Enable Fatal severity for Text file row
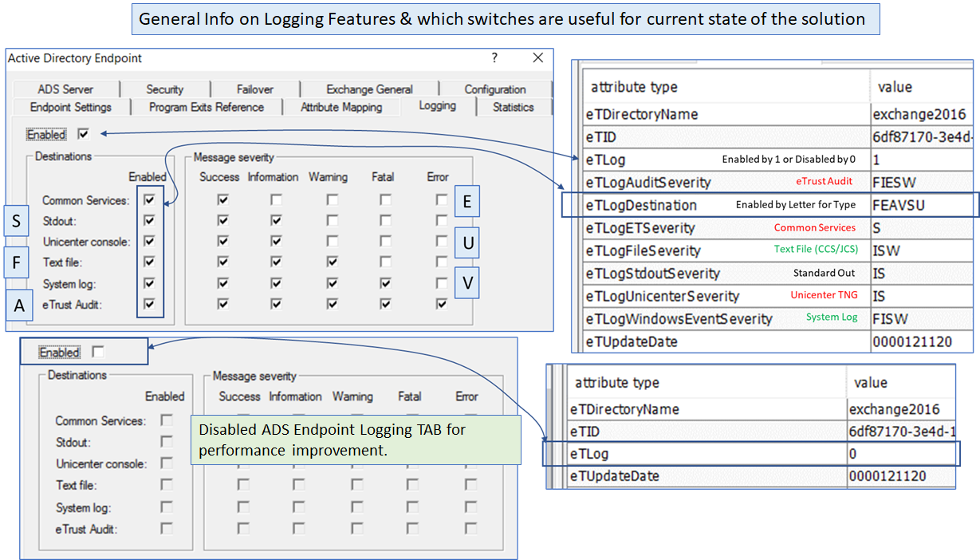980x560 pixels. 385,262
